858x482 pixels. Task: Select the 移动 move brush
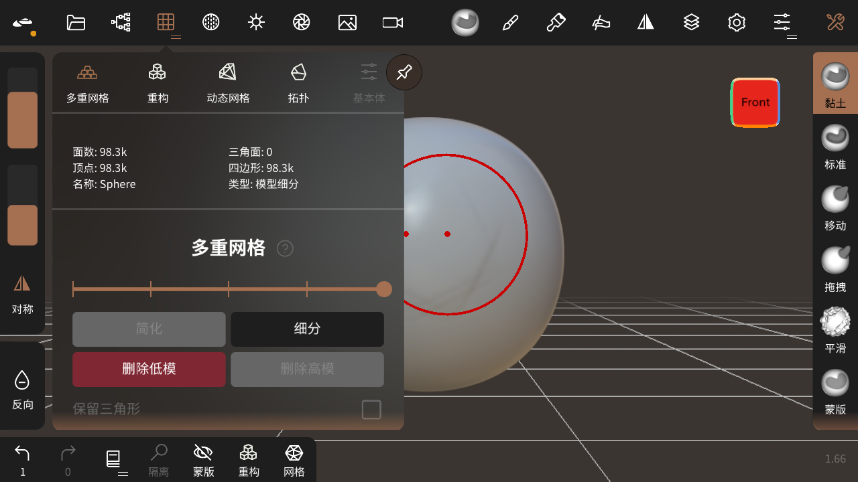[835, 208]
